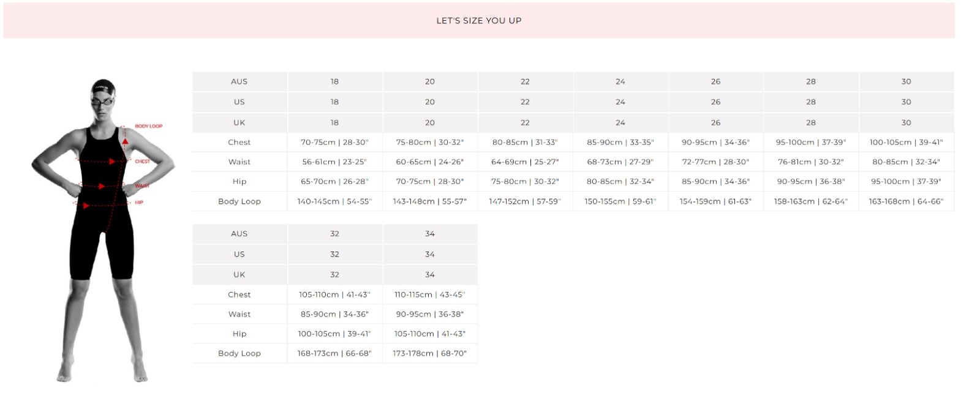980x404 pixels.
Task: Select the 90-95cm | 36-38" waist cell
Action: pos(429,315)
